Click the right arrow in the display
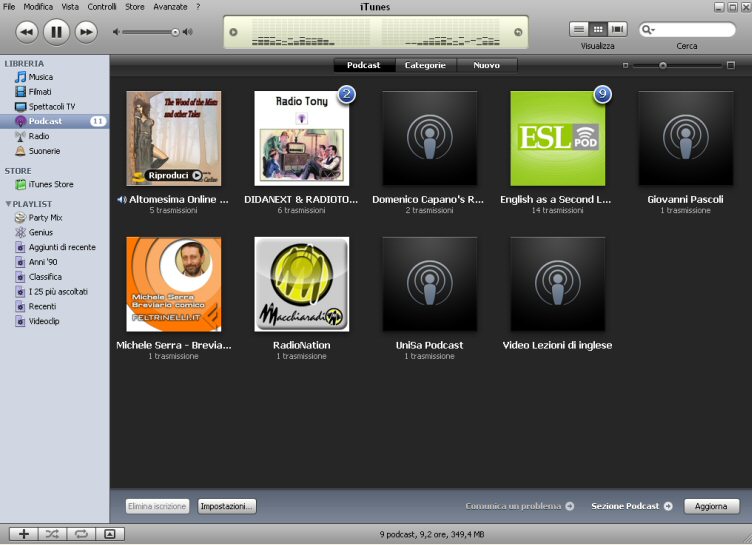The height and width of the screenshot is (545, 752). pos(518,32)
